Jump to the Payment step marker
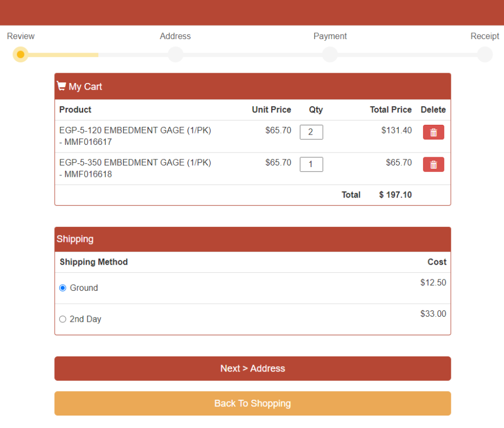Screen dimensions: 504x428 [x=330, y=54]
